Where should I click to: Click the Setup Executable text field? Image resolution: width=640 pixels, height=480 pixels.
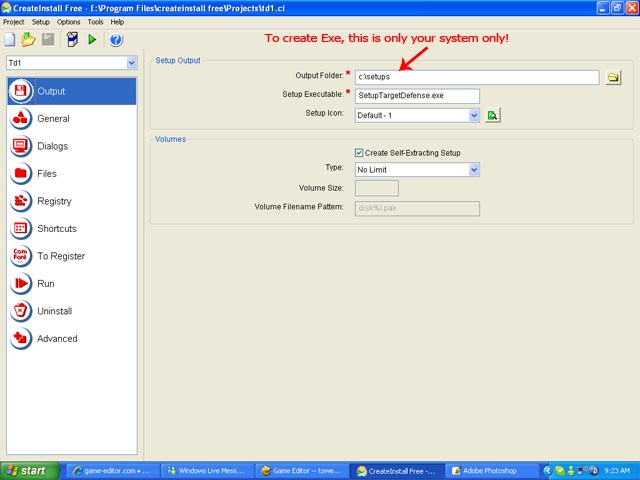pos(417,96)
